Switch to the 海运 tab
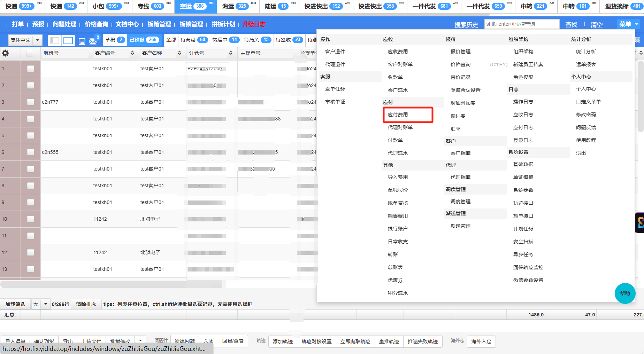 tap(235, 6)
